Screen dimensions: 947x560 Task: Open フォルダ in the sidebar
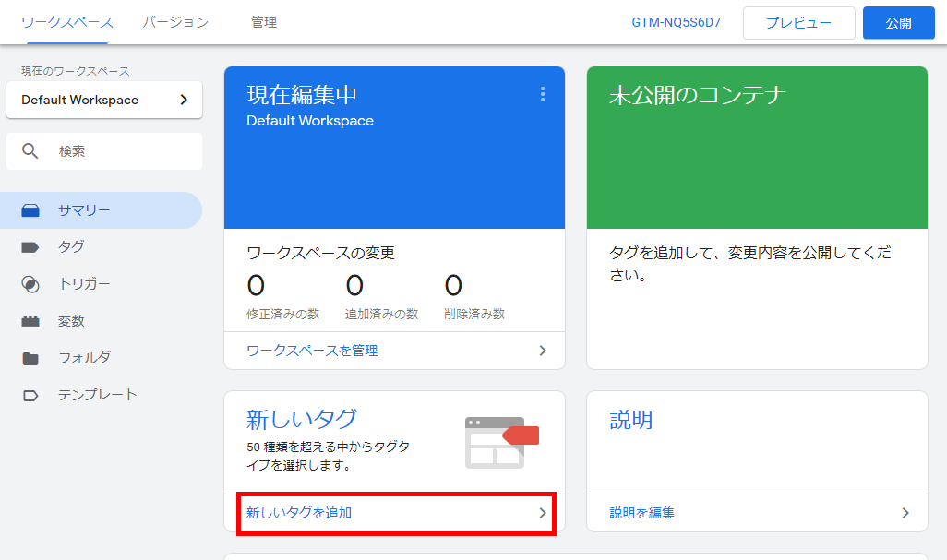(x=101, y=358)
